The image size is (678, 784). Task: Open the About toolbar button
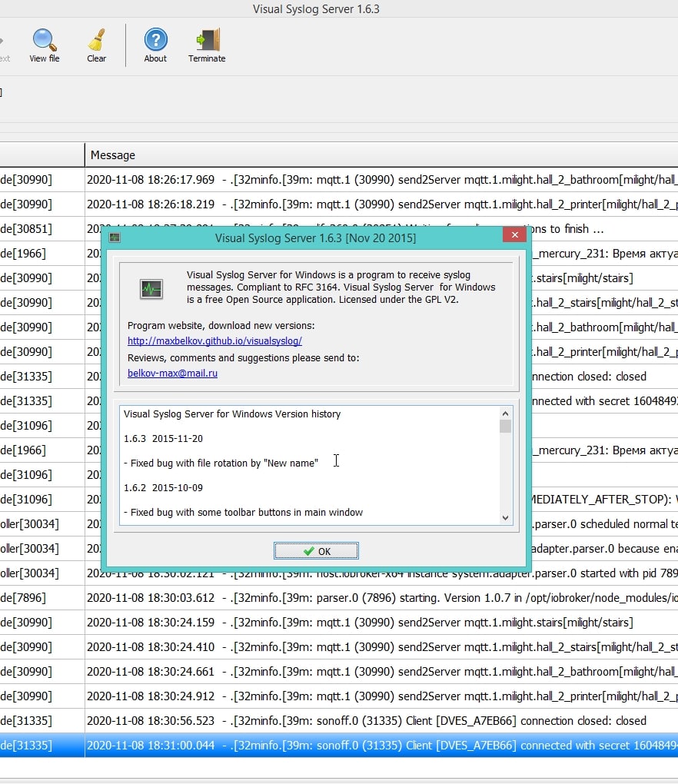click(155, 45)
